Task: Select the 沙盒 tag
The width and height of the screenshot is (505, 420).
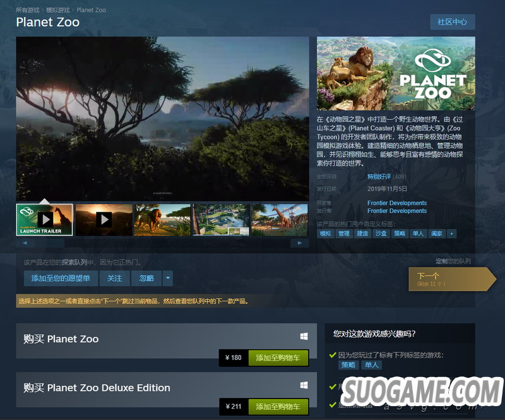Action: (x=381, y=234)
